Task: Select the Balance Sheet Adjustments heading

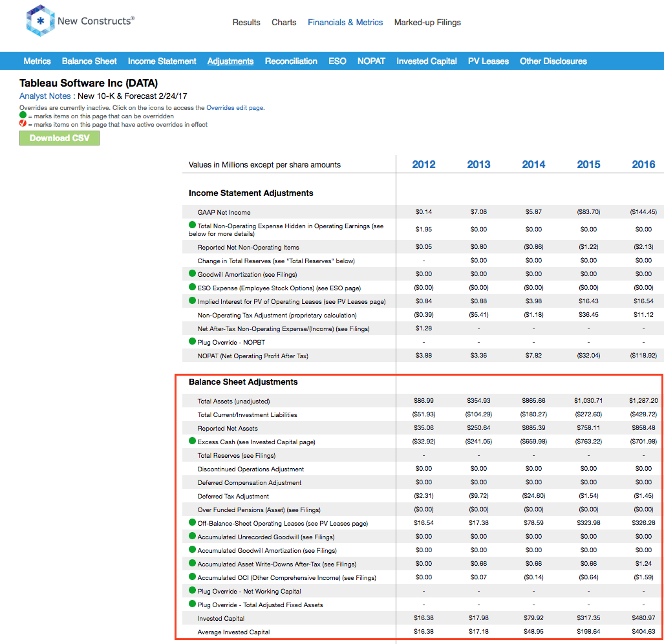Action: pyautogui.click(x=243, y=382)
